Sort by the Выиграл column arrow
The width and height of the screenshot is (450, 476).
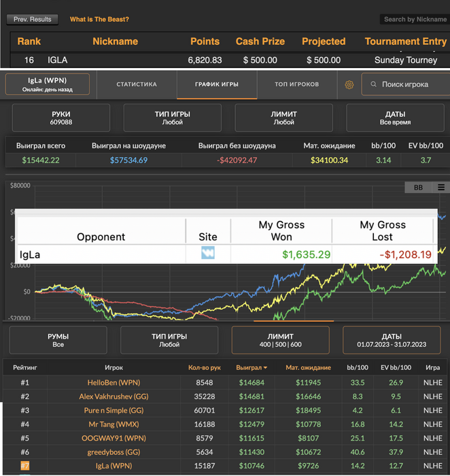[266, 368]
